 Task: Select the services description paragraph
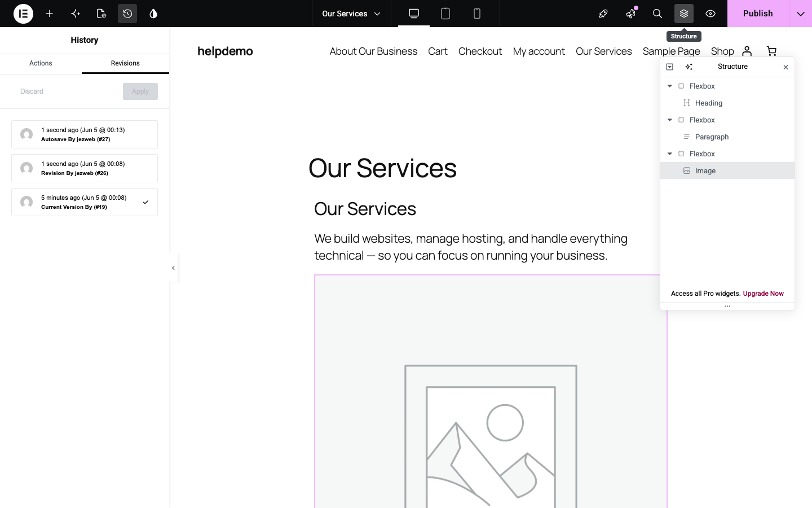pyautogui.click(x=471, y=247)
